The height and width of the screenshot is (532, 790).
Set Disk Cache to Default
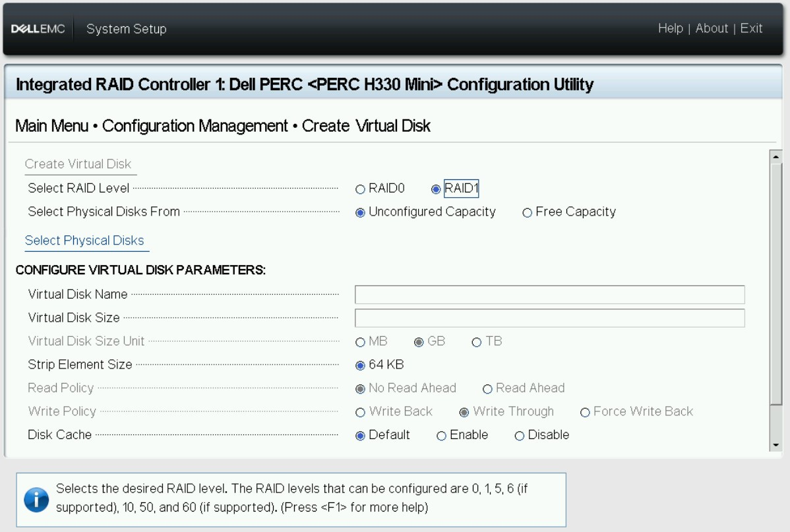pos(361,436)
